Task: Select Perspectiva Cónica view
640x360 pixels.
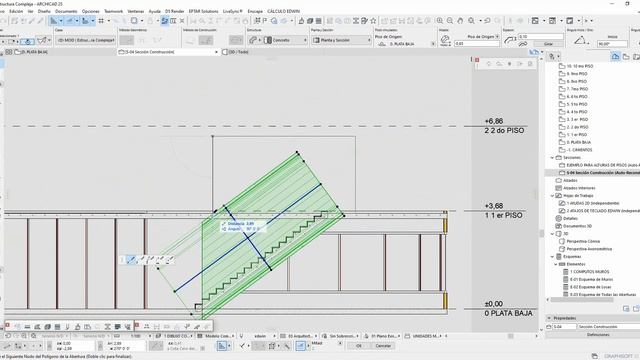Action: click(583, 242)
